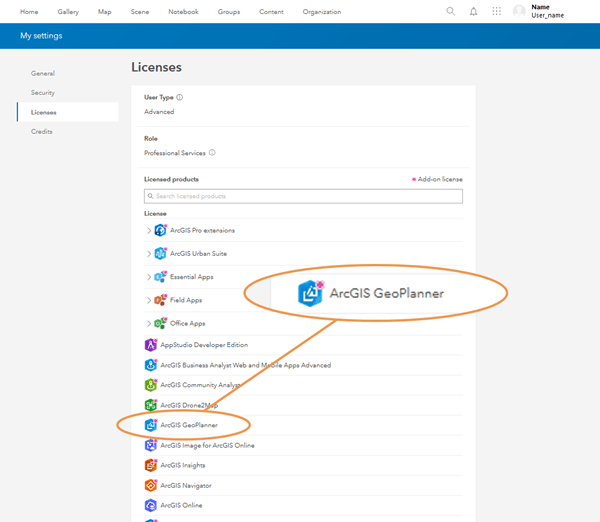
Task: Click ArcGIS Online license text
Action: 181,505
